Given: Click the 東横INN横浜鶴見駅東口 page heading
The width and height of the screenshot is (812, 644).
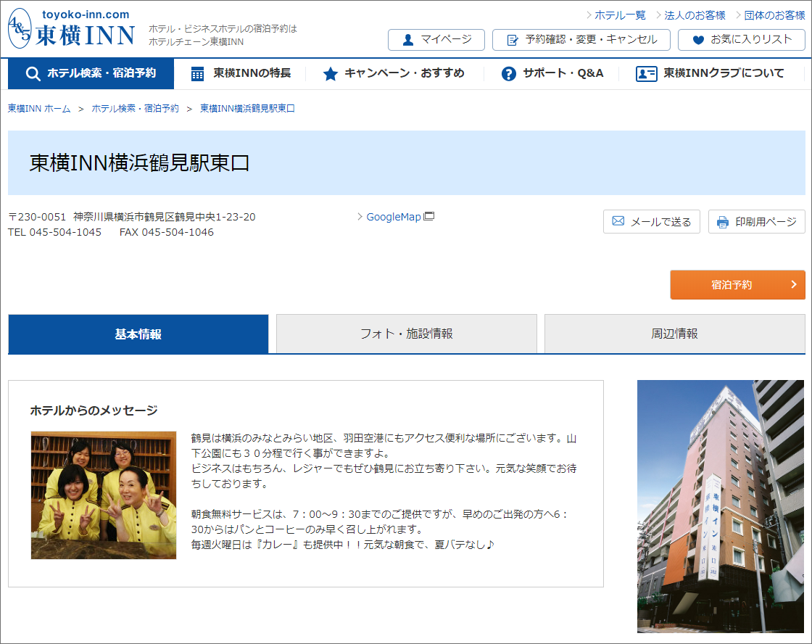Looking at the screenshot, I should tap(139, 163).
